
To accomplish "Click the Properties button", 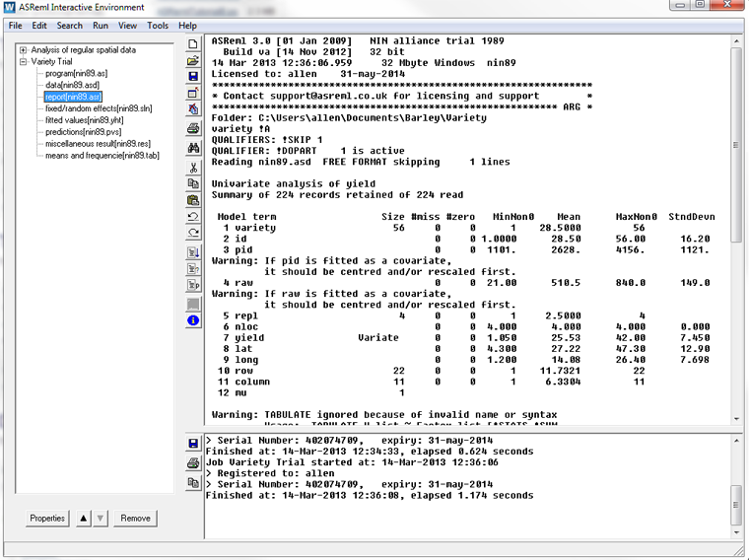I will coord(46,518).
